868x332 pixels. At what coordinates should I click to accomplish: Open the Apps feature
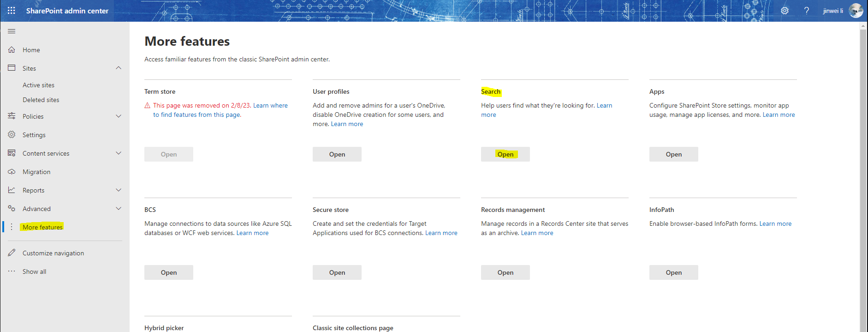[674, 154]
